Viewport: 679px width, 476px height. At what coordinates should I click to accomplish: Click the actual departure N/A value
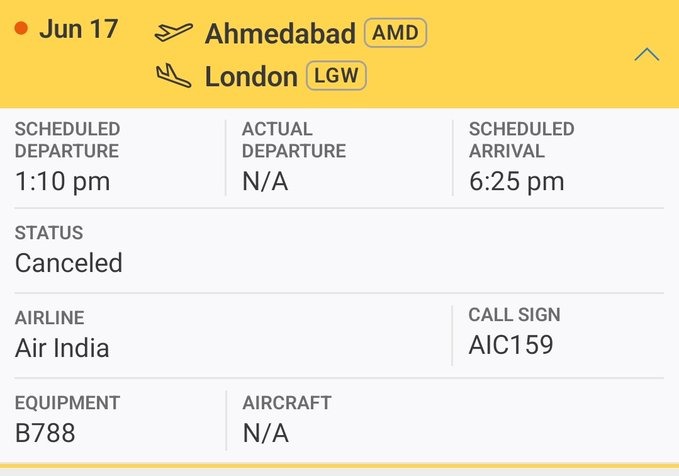265,181
